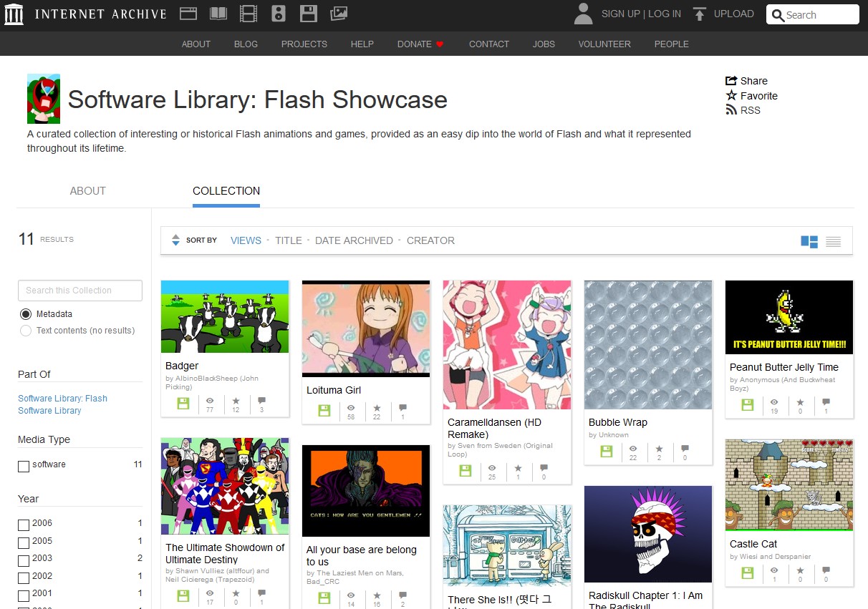Click the Badger item's favorites star
868x609 pixels.
tap(236, 401)
